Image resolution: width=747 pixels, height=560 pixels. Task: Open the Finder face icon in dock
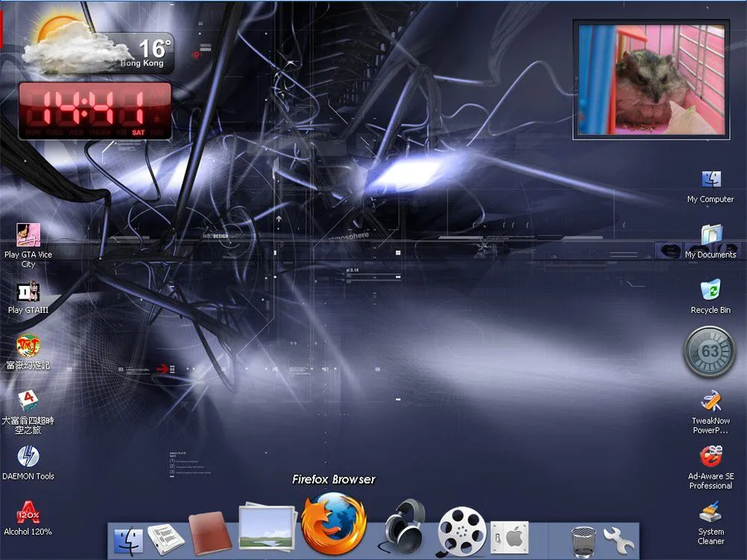pyautogui.click(x=128, y=538)
